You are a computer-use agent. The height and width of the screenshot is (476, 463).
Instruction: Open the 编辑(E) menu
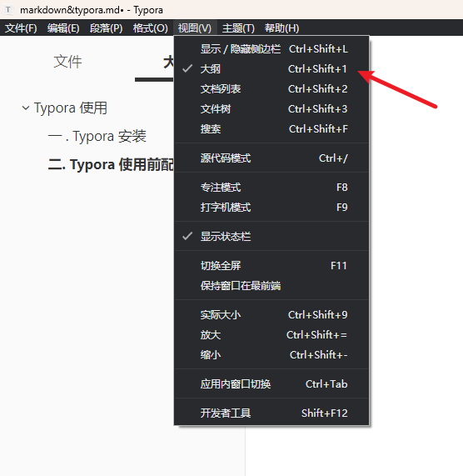click(63, 28)
